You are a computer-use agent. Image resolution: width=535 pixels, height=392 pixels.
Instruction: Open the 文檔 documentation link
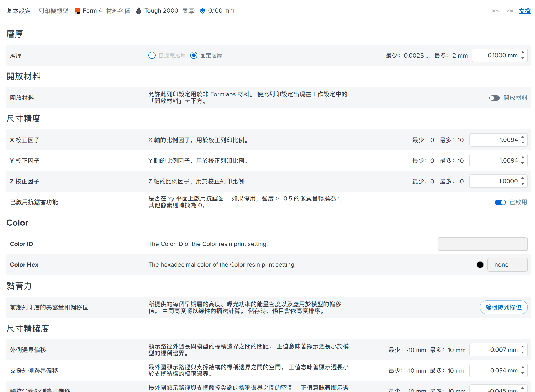(525, 11)
